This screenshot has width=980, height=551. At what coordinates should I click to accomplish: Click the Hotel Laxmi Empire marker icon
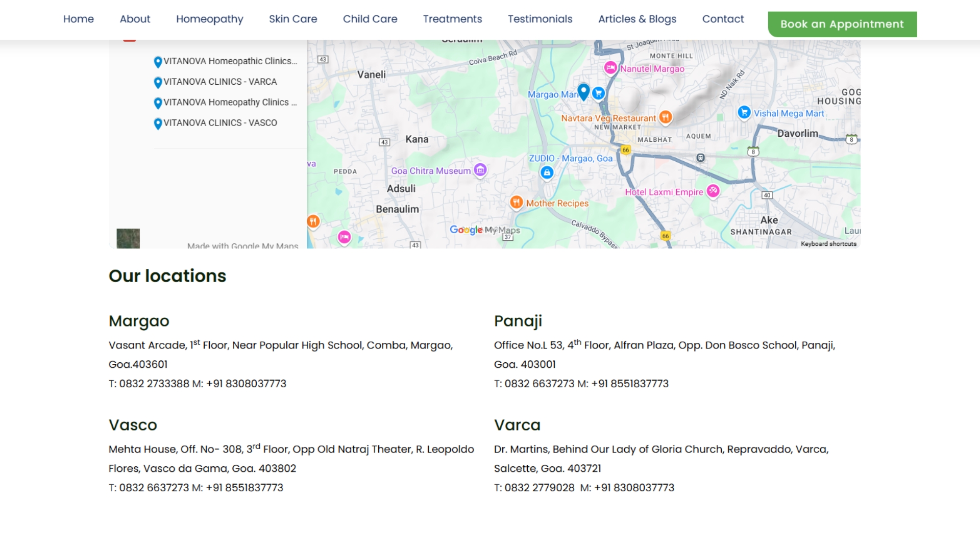(713, 191)
